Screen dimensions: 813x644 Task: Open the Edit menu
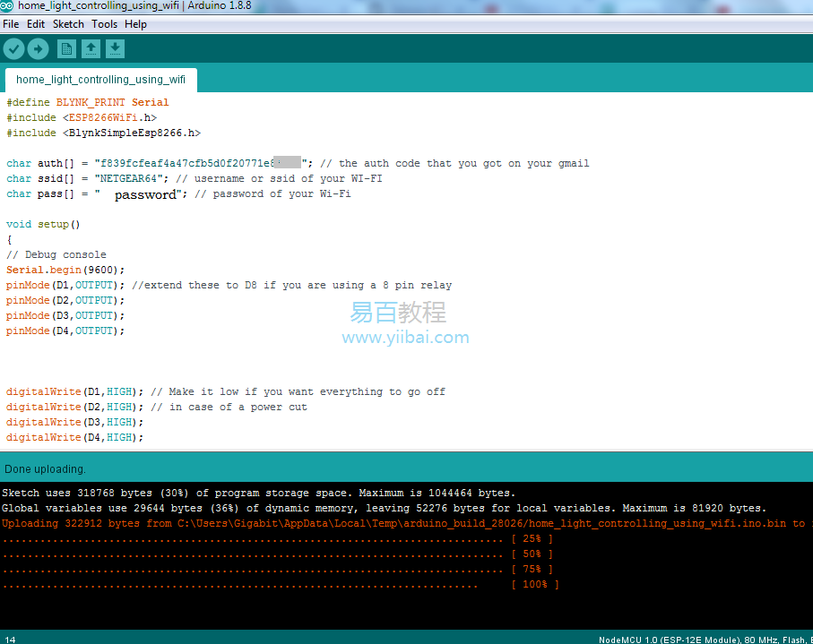(36, 24)
